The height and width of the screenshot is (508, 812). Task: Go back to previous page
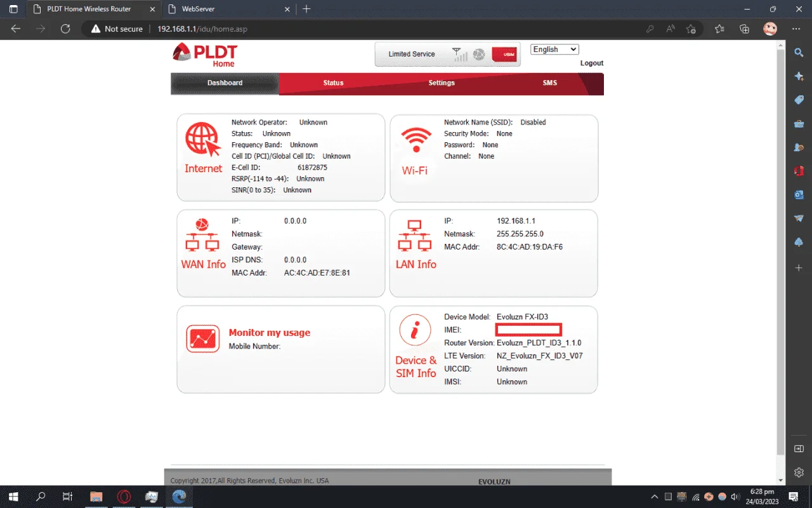coord(16,29)
